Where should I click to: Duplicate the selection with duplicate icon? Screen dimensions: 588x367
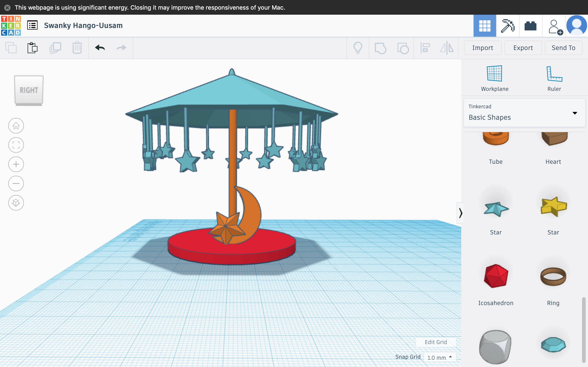55,47
